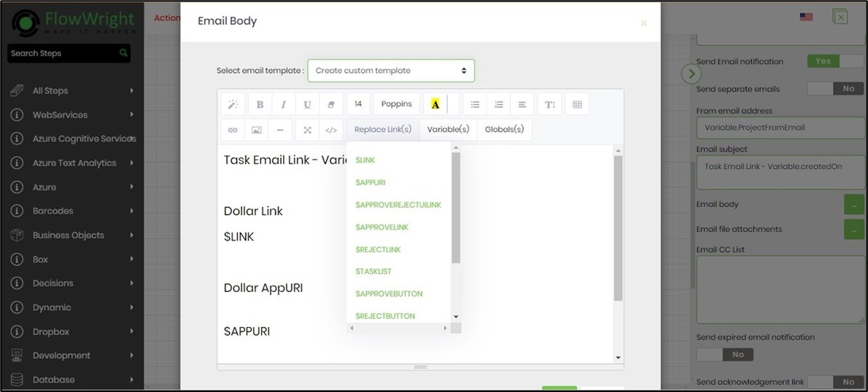This screenshot has width=868, height=392.
Task: Switch editor to fullscreen mode
Action: [307, 130]
